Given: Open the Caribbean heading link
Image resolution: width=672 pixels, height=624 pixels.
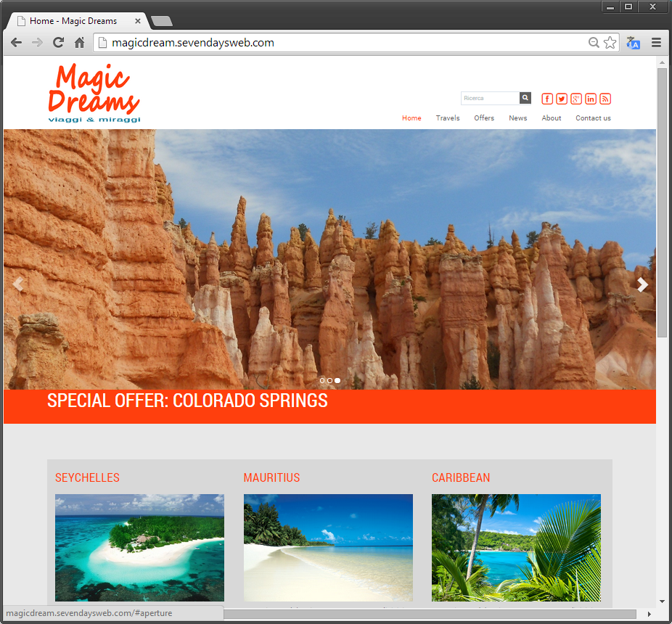Looking at the screenshot, I should point(461,477).
